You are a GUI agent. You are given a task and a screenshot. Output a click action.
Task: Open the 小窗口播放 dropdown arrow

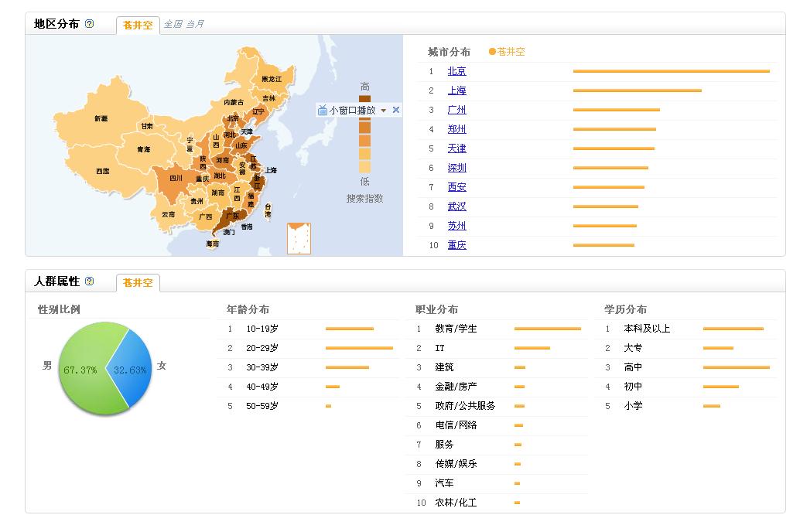[x=383, y=110]
